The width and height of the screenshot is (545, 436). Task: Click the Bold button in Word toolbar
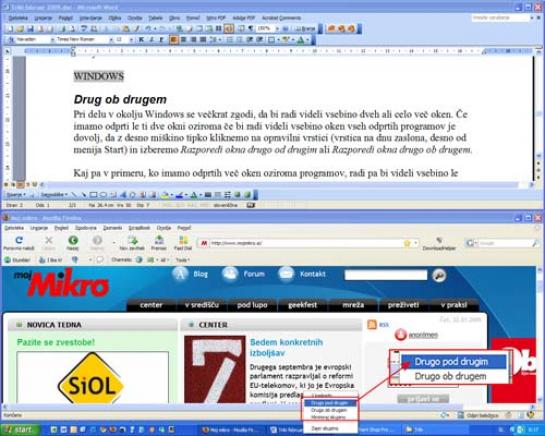[x=141, y=40]
